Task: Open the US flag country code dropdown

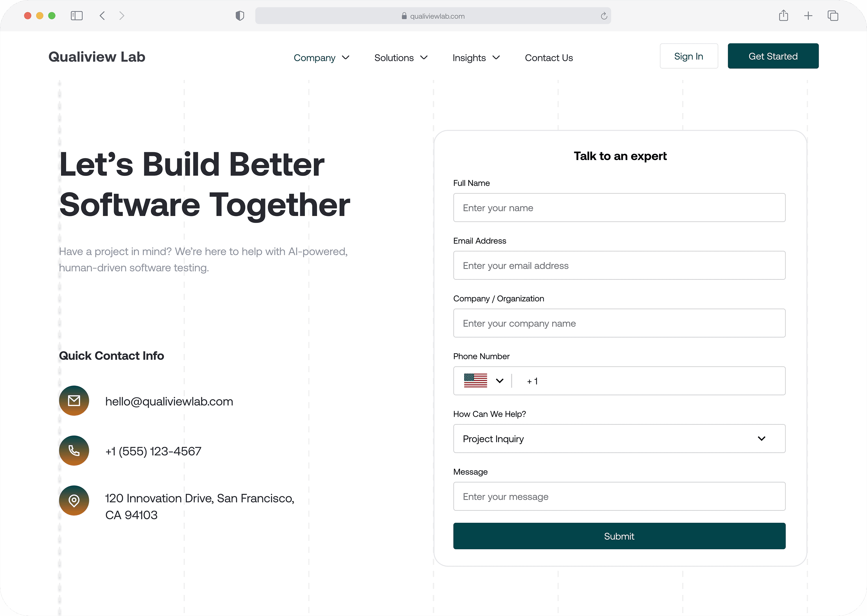Action: click(483, 381)
